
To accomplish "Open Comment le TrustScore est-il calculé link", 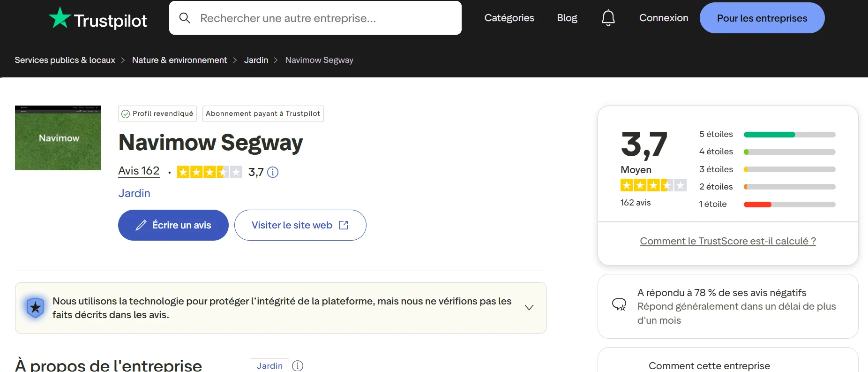I will [x=728, y=241].
